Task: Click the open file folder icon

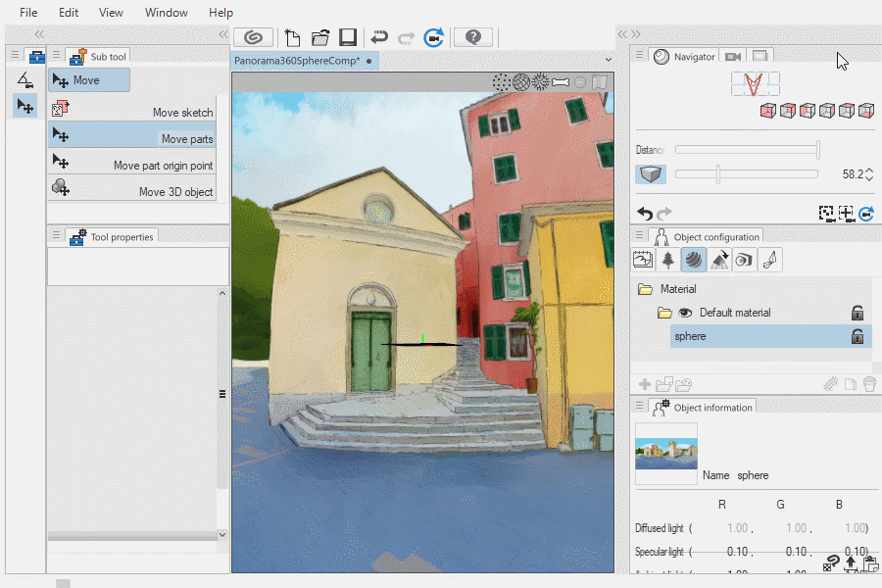Action: (x=320, y=37)
